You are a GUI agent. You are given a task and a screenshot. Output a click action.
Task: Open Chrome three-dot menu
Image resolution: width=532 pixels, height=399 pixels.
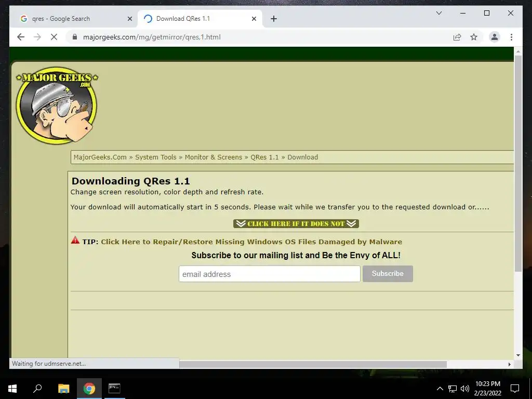(511, 37)
